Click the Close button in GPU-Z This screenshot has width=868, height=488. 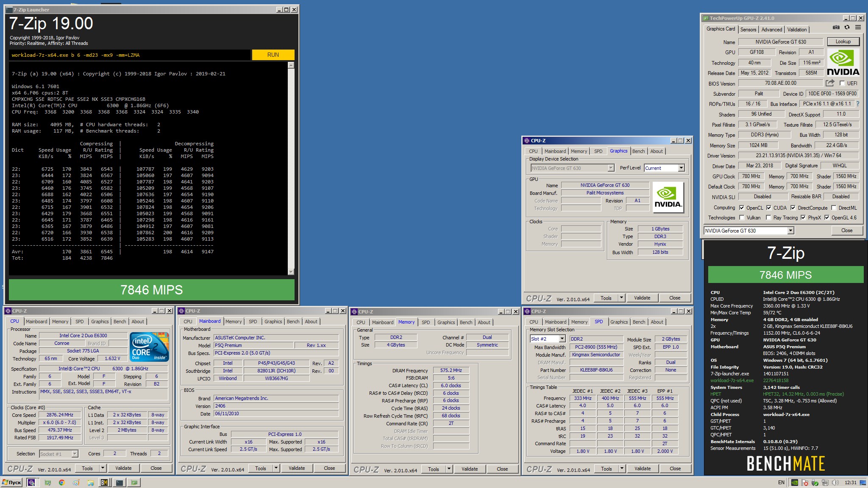(847, 230)
